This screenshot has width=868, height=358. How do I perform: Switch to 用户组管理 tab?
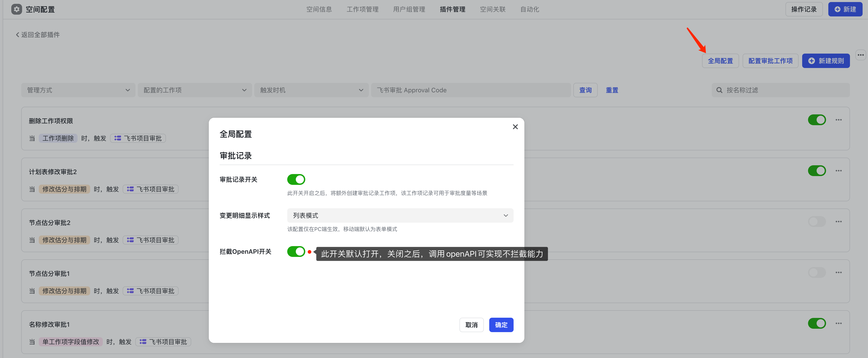click(409, 9)
